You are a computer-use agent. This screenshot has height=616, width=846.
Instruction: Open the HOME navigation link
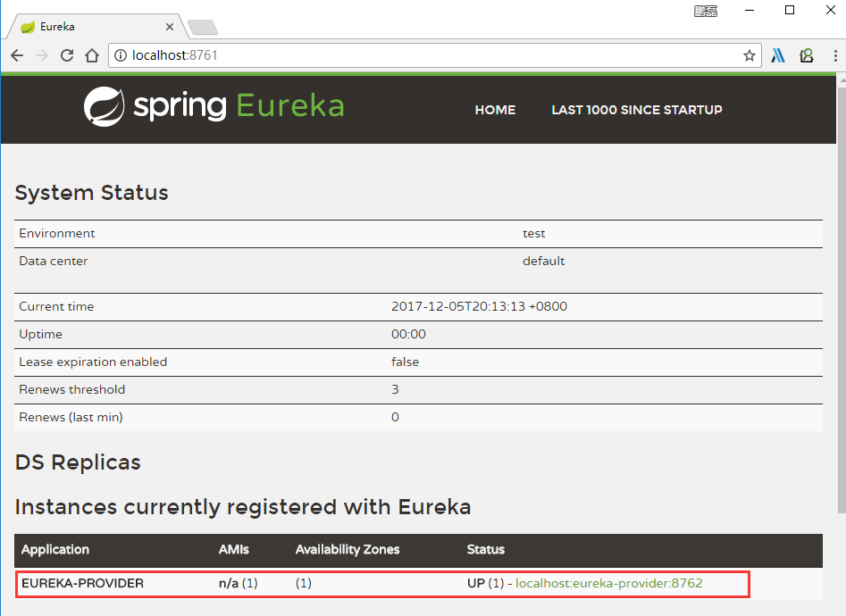click(495, 110)
